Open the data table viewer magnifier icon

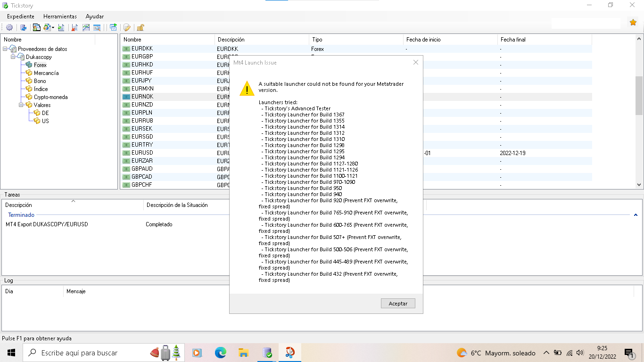pos(97,27)
